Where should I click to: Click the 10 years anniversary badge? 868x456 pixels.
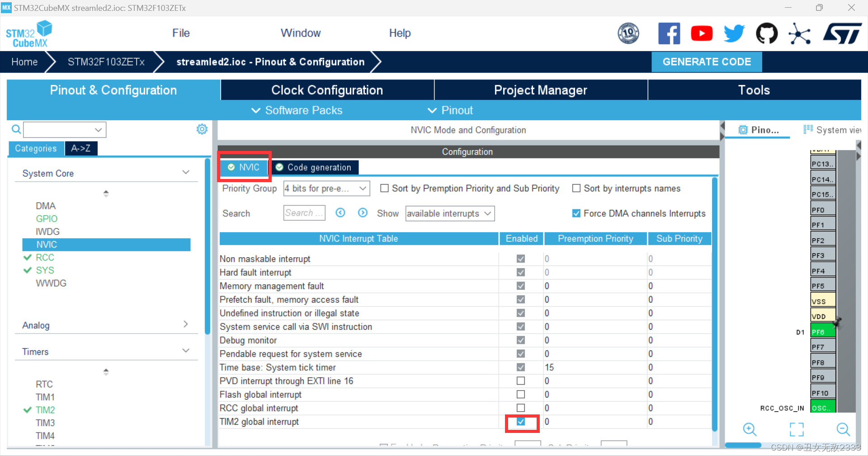[x=628, y=33]
